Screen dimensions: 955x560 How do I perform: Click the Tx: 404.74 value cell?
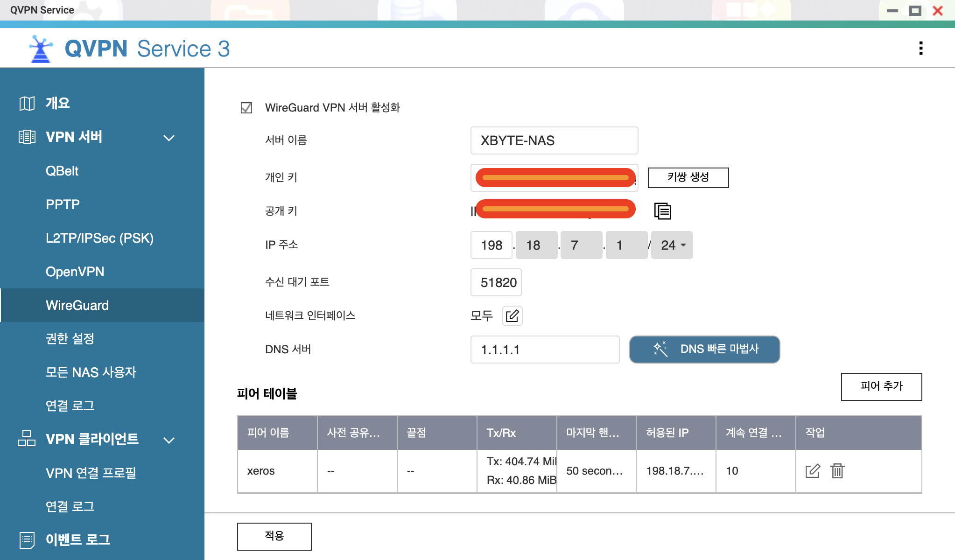pos(517,471)
